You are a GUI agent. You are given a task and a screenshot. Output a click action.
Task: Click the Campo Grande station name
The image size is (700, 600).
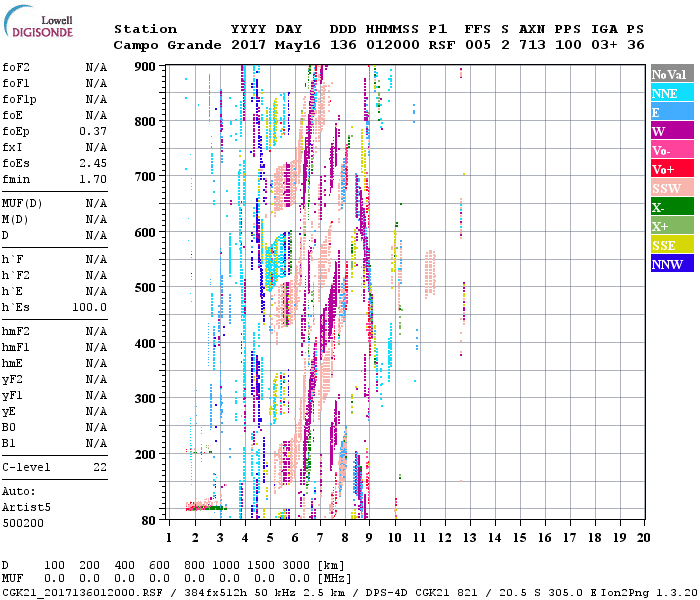pos(167,45)
